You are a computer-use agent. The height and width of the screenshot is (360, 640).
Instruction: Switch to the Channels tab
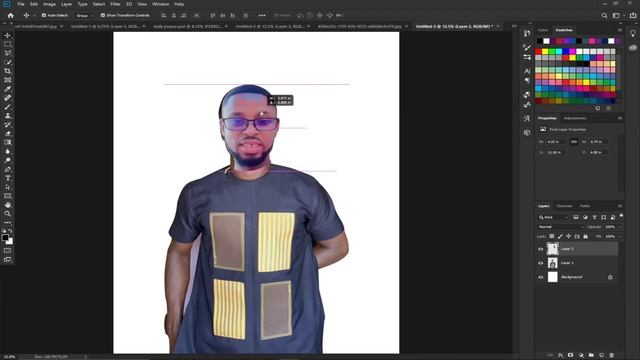pos(564,206)
